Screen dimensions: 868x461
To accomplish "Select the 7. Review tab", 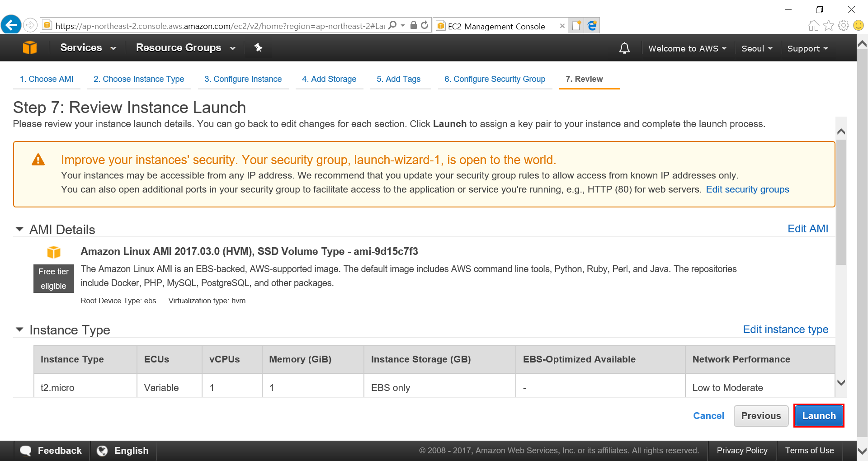I will (584, 79).
